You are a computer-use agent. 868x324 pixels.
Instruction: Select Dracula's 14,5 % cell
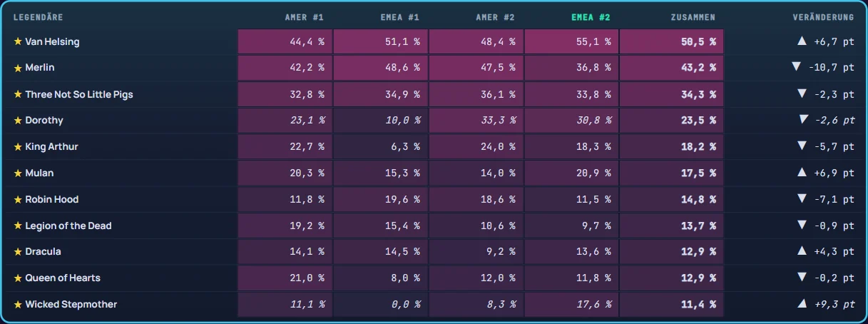pyautogui.click(x=381, y=251)
